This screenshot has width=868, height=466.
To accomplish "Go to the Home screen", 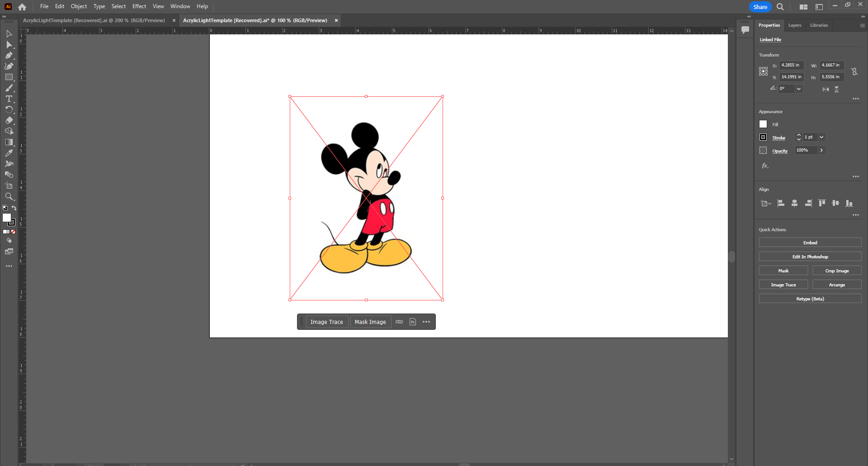I will coord(22,7).
